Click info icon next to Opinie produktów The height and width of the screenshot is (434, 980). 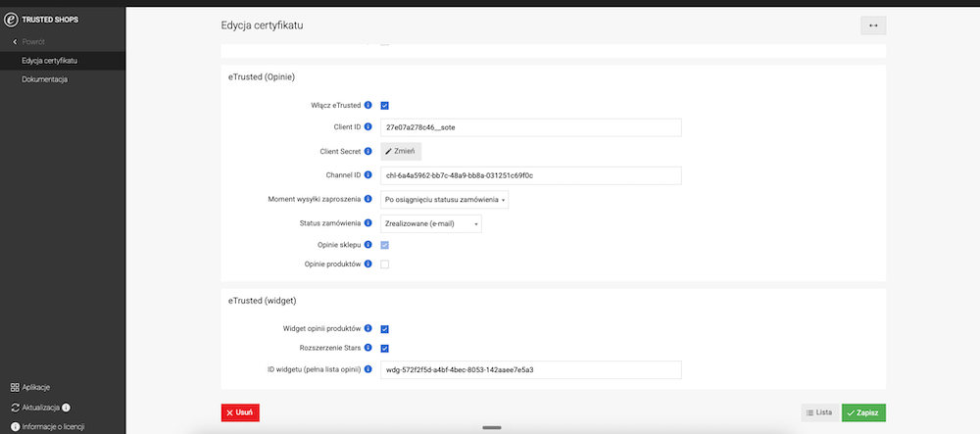click(368, 264)
